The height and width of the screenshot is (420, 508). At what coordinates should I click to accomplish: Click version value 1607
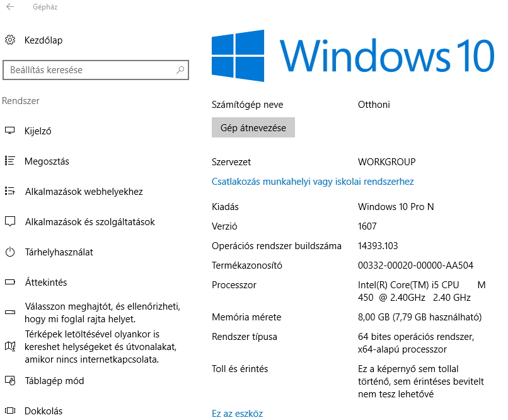click(x=367, y=226)
